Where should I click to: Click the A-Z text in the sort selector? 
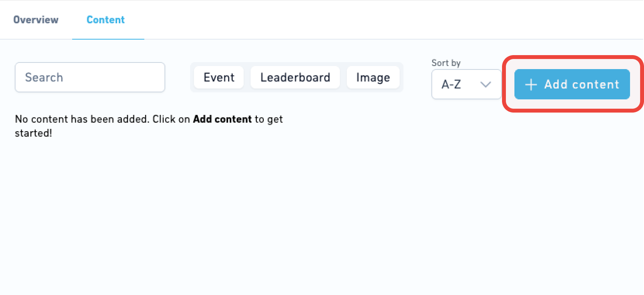[x=451, y=84]
